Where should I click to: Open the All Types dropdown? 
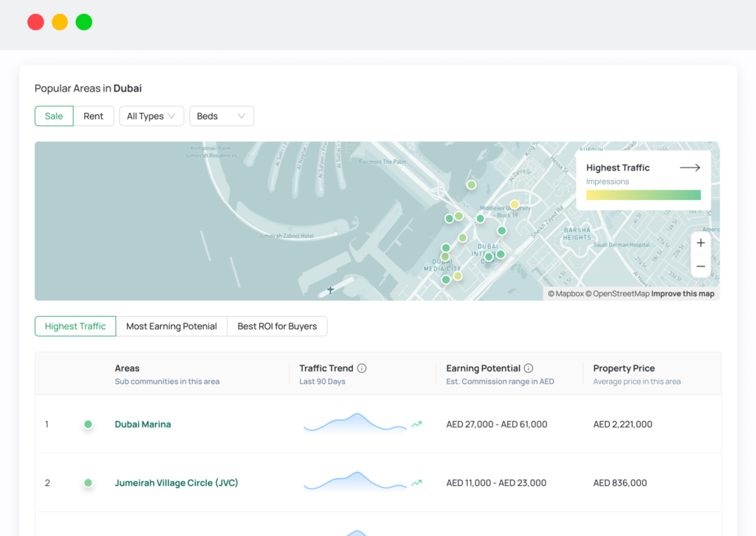[x=151, y=116]
